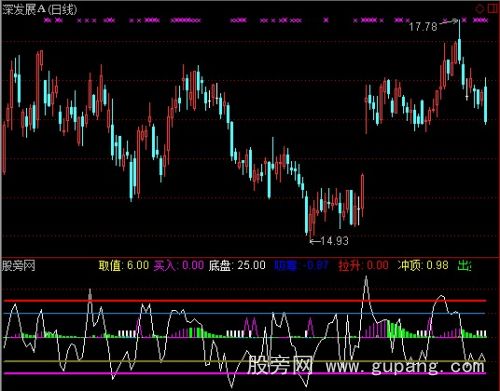The width and height of the screenshot is (500, 391).
Task: Click the diamond icon at chart top-right
Action: [x=479, y=9]
